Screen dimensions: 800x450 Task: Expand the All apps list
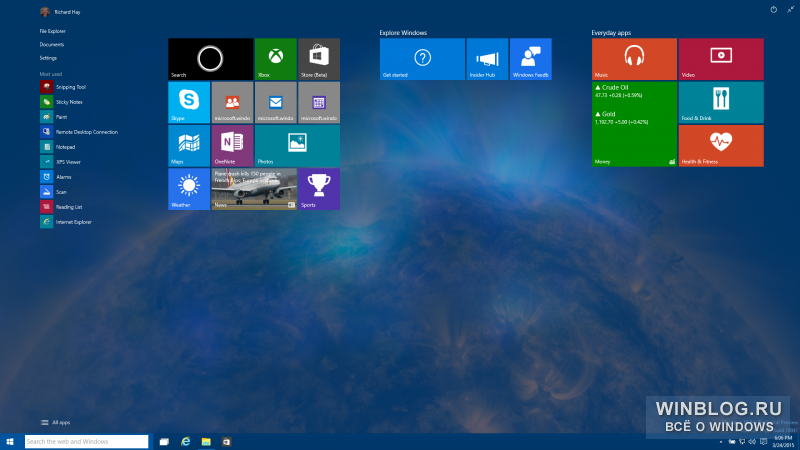(x=55, y=422)
